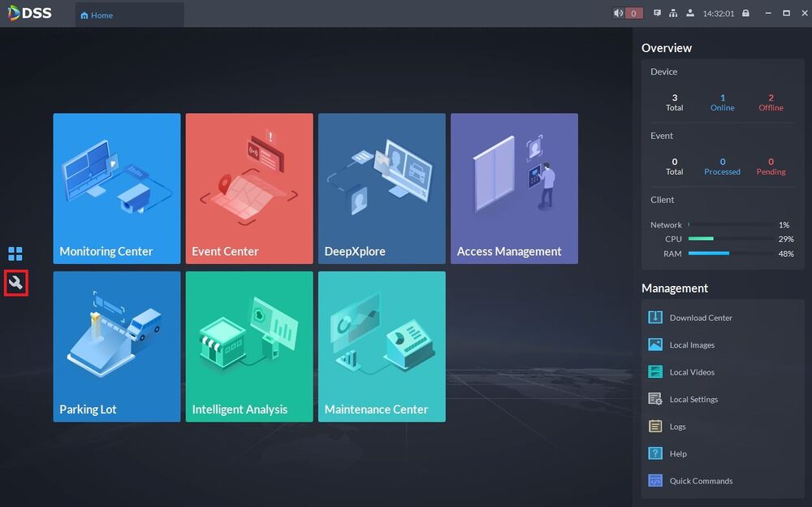
Task: Mute the alarm sound speaker icon
Action: (618, 13)
